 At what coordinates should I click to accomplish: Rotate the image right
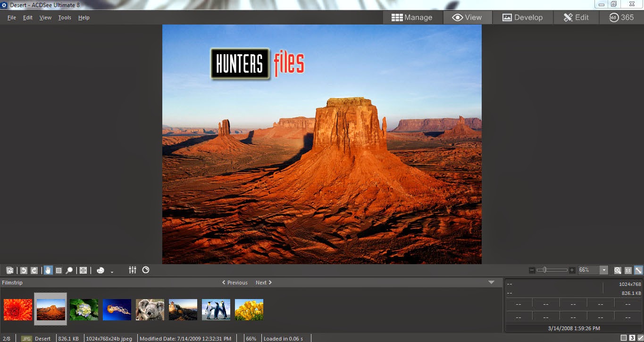click(34, 270)
